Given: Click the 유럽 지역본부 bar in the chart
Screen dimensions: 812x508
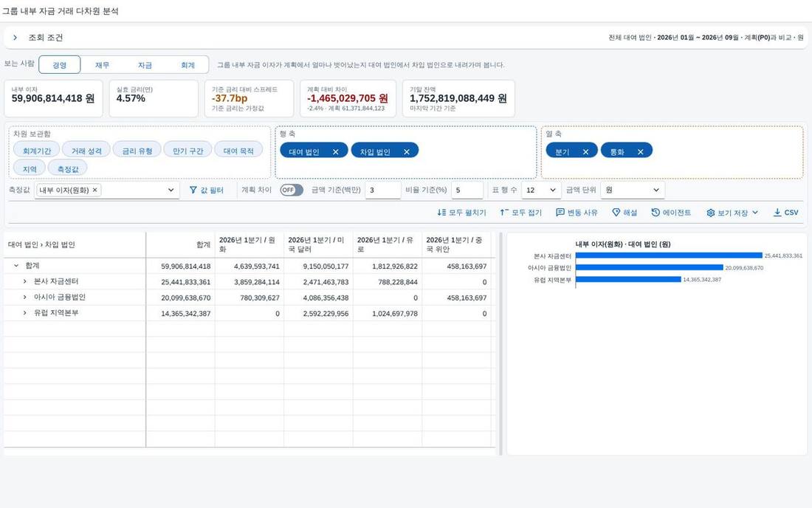Looking at the screenshot, I should [x=628, y=279].
